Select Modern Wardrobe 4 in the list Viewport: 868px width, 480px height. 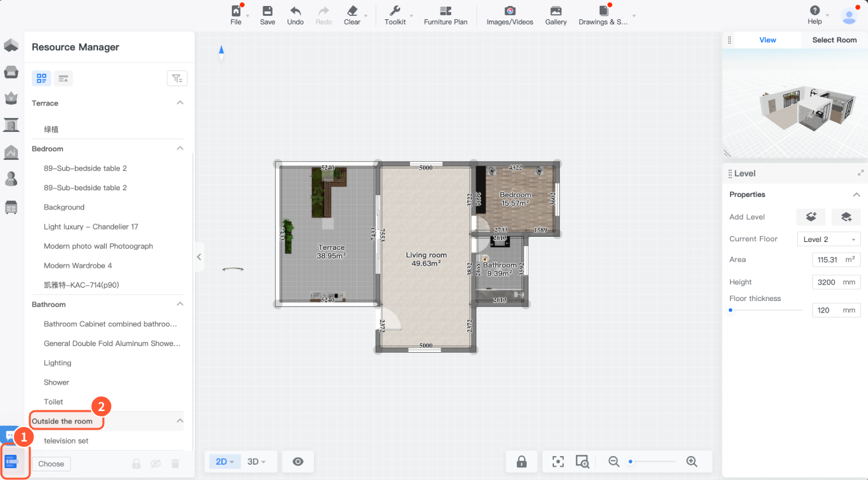(x=78, y=265)
